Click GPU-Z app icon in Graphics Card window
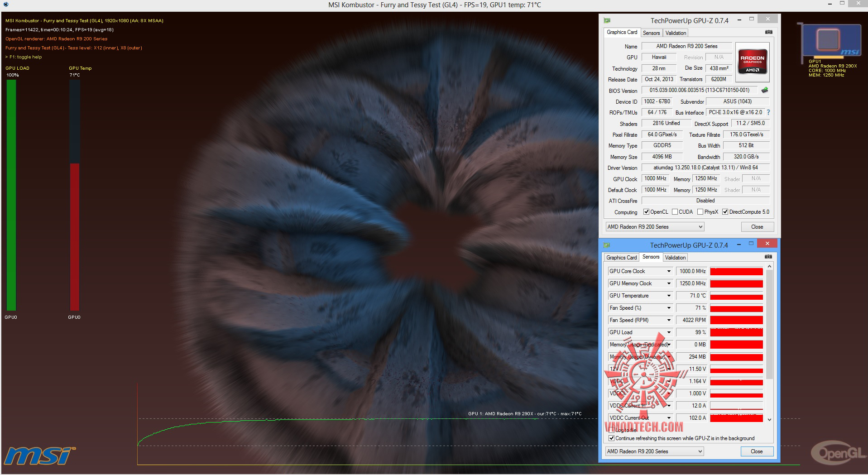Screen dimensions: 868x475 [607, 20]
